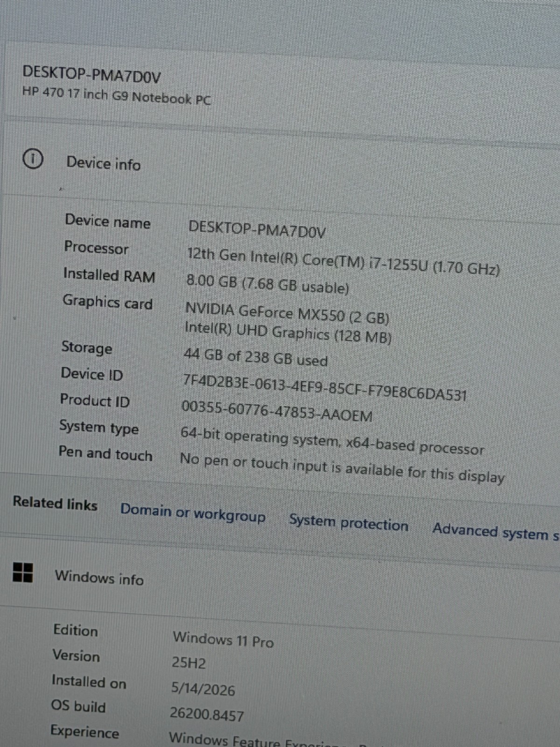The height and width of the screenshot is (747, 560).
Task: Click the Installed on label
Action: tap(89, 682)
